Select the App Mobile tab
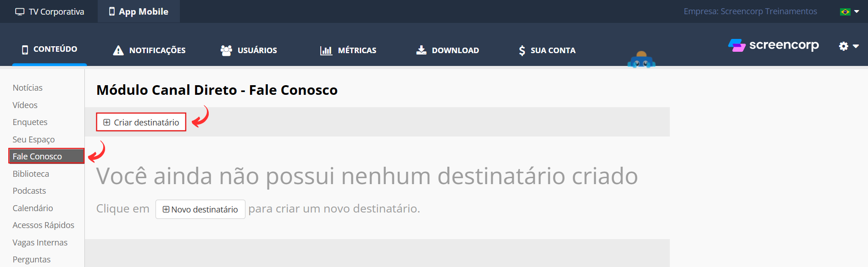868x267 pixels. point(139,11)
